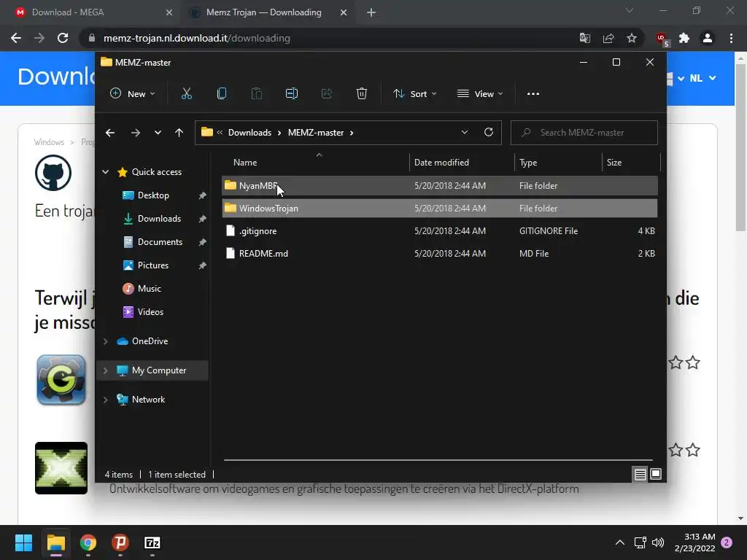Click MEMZ-master in the breadcrumb path
The width and height of the screenshot is (747, 560).
tap(316, 133)
